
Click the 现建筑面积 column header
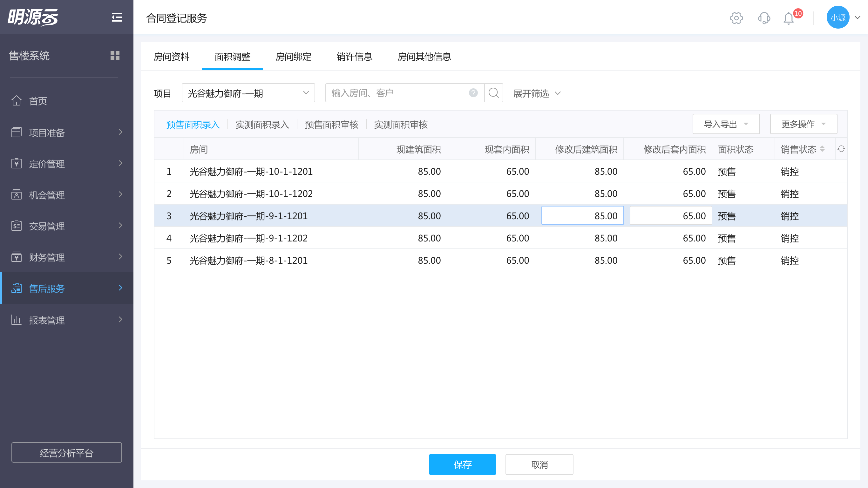click(x=403, y=149)
